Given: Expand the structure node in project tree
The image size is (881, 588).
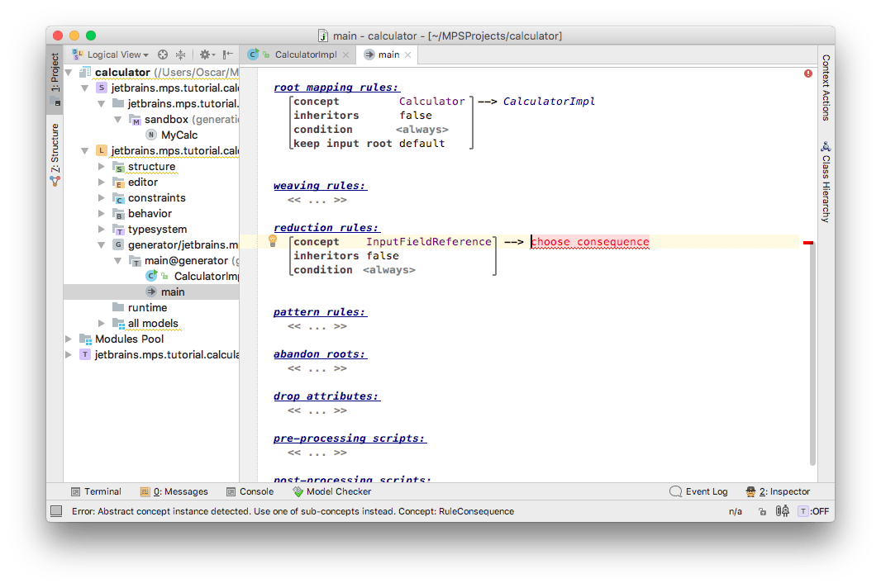Looking at the screenshot, I should [x=102, y=167].
